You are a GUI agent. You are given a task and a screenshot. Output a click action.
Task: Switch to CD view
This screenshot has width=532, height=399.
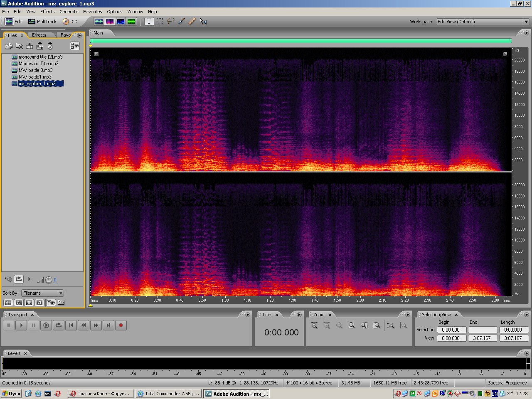pos(70,22)
